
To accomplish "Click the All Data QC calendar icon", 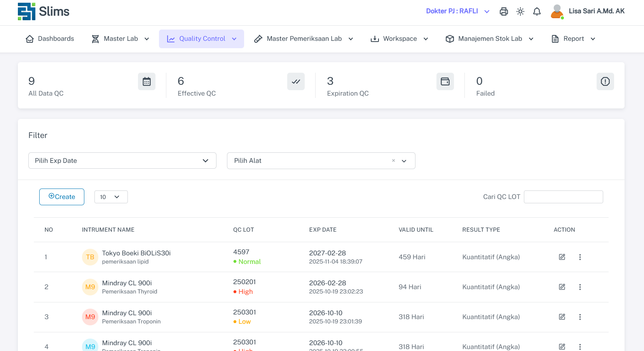I will click(x=147, y=82).
